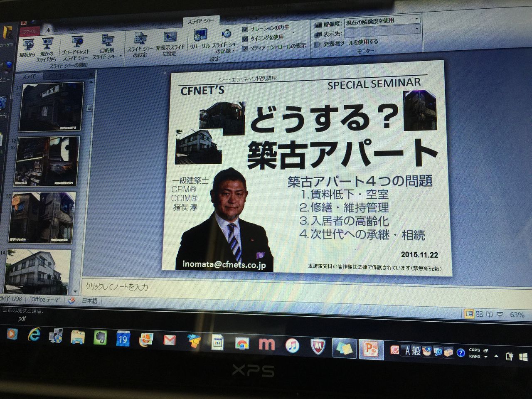Open File Explorer from taskbar
This screenshot has width=532, height=399.
click(x=78, y=337)
